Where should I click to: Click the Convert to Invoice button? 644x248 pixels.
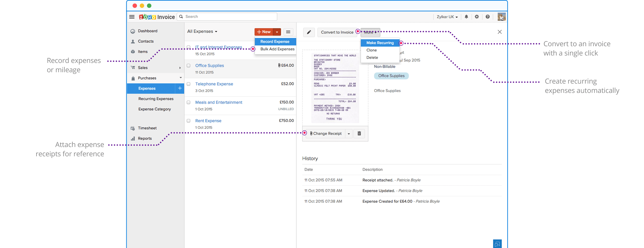(x=337, y=32)
